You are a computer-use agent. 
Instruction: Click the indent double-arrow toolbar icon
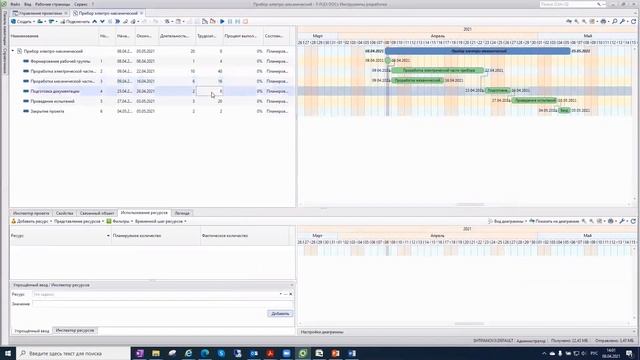pos(118,21)
